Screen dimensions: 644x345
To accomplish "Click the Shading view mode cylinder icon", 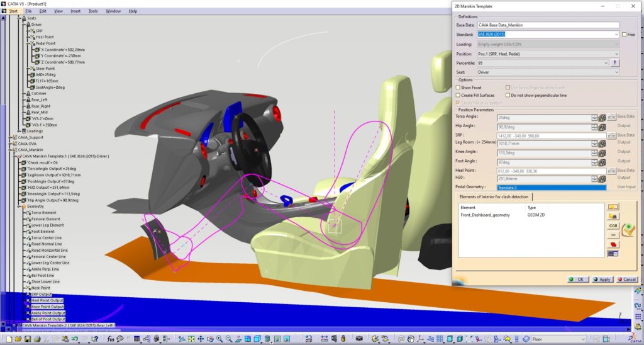I will [267, 339].
